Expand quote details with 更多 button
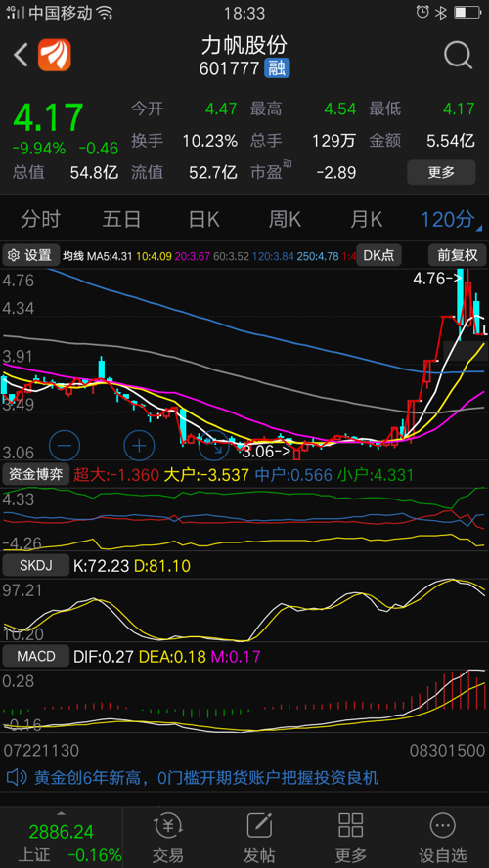The height and width of the screenshot is (868, 489). 441,172
